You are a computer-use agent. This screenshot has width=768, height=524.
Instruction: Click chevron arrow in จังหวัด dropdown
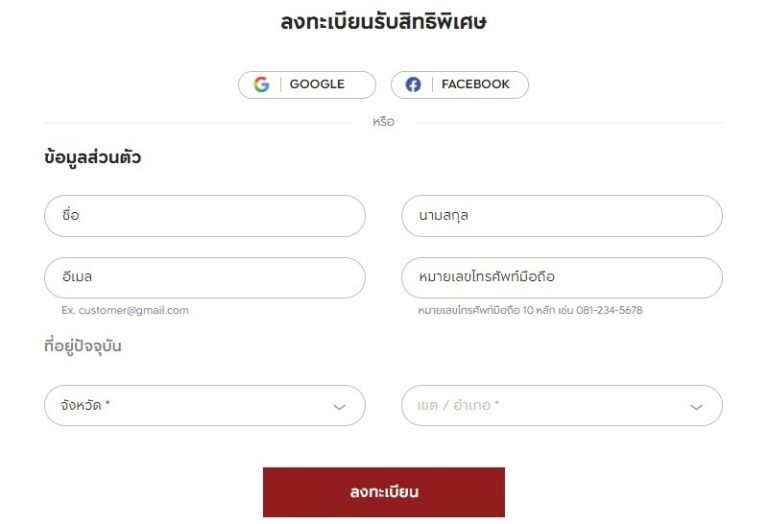click(339, 407)
